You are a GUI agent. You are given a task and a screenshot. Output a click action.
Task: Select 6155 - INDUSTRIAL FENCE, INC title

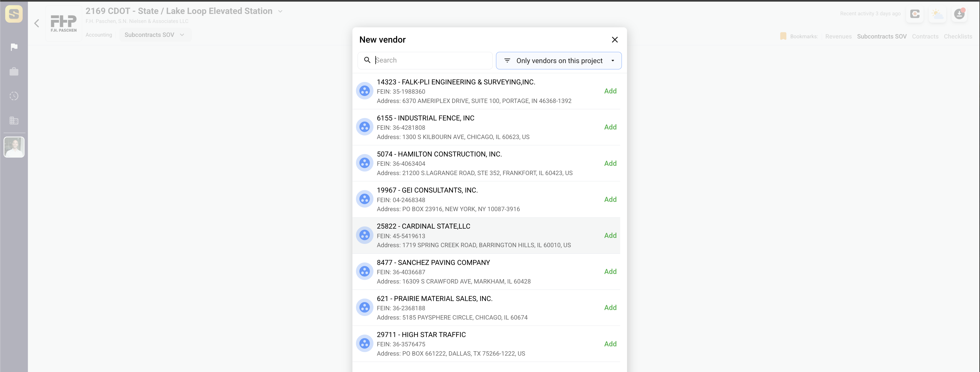click(x=425, y=118)
